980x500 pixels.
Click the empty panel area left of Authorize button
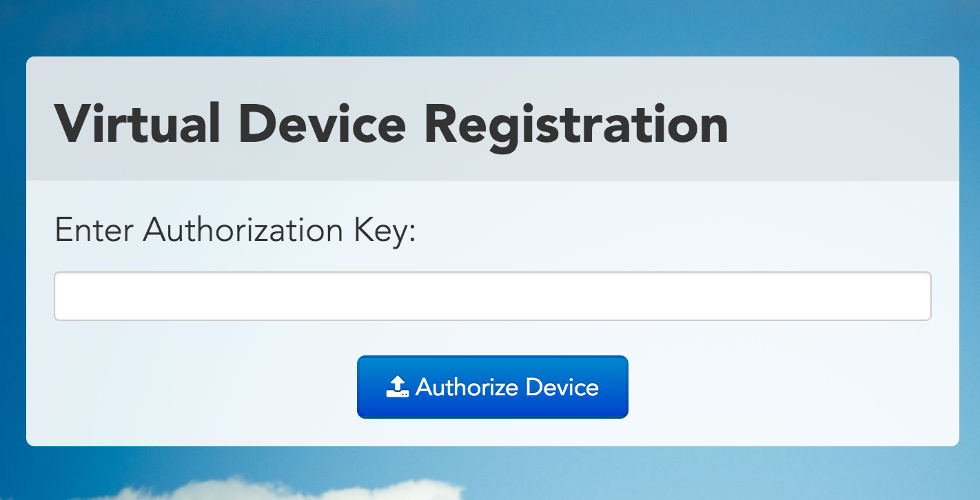tap(193, 387)
